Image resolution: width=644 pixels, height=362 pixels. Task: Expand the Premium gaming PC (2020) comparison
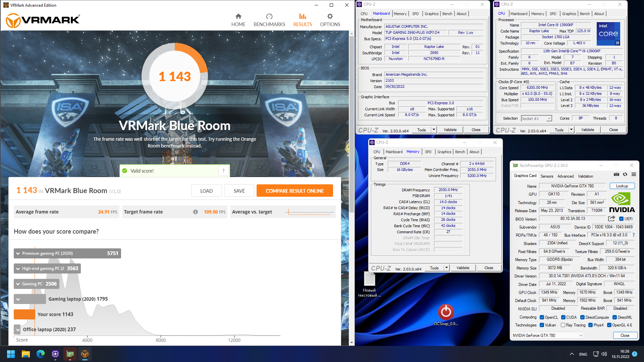click(x=18, y=253)
